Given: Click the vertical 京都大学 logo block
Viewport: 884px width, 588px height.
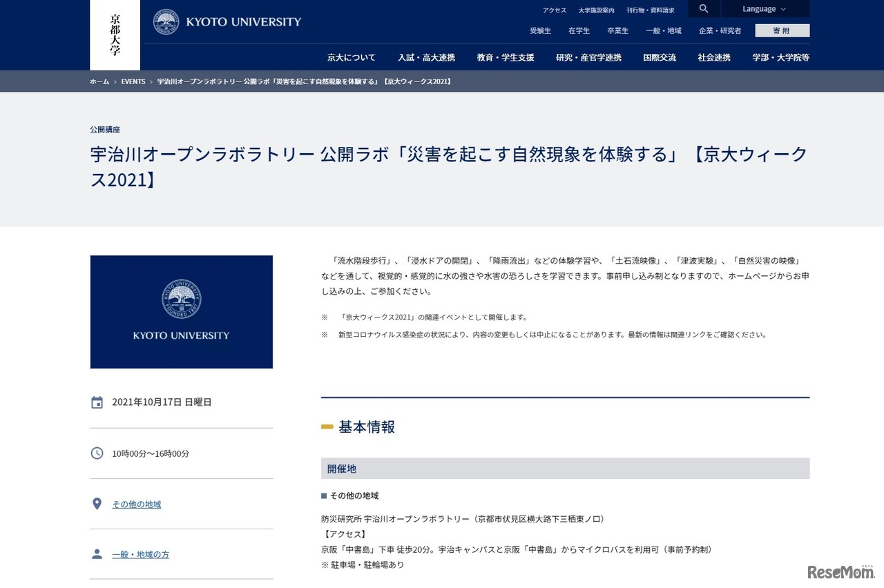Looking at the screenshot, I should [114, 35].
